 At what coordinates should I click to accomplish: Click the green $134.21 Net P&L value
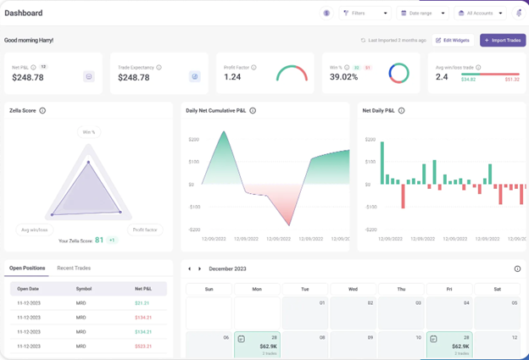click(143, 332)
